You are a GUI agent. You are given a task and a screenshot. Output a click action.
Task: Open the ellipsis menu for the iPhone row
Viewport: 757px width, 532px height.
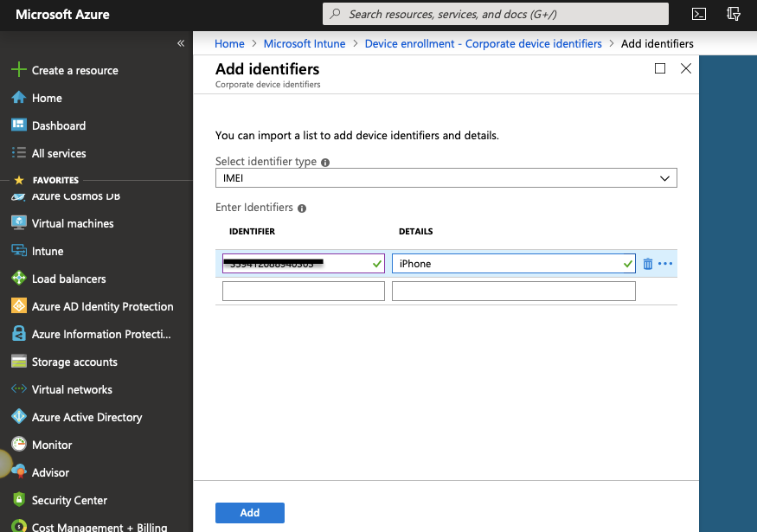(x=665, y=264)
